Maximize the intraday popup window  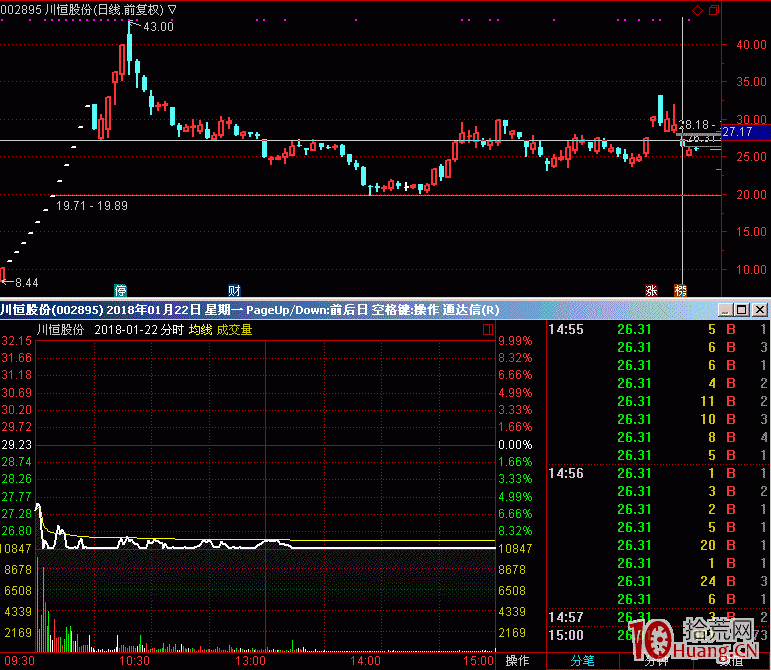click(x=744, y=310)
